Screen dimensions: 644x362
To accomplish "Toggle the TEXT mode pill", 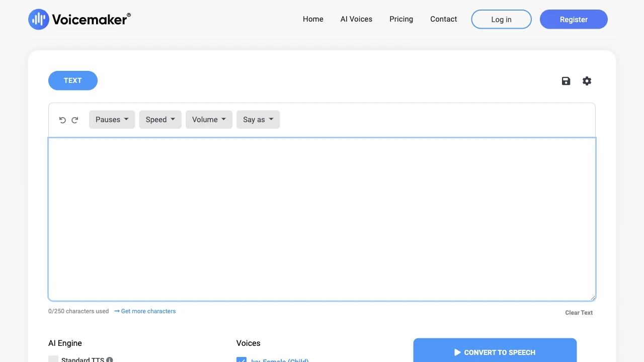I will click(x=73, y=80).
